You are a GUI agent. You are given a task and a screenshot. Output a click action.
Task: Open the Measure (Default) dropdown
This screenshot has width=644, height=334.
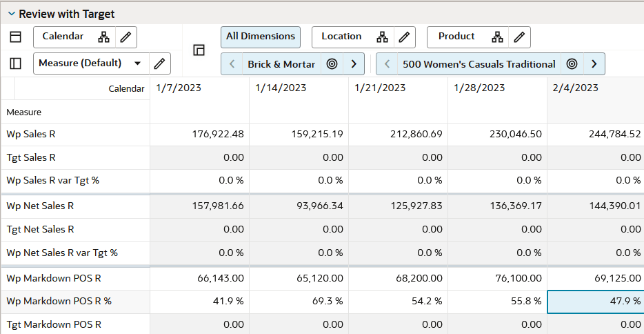[137, 63]
